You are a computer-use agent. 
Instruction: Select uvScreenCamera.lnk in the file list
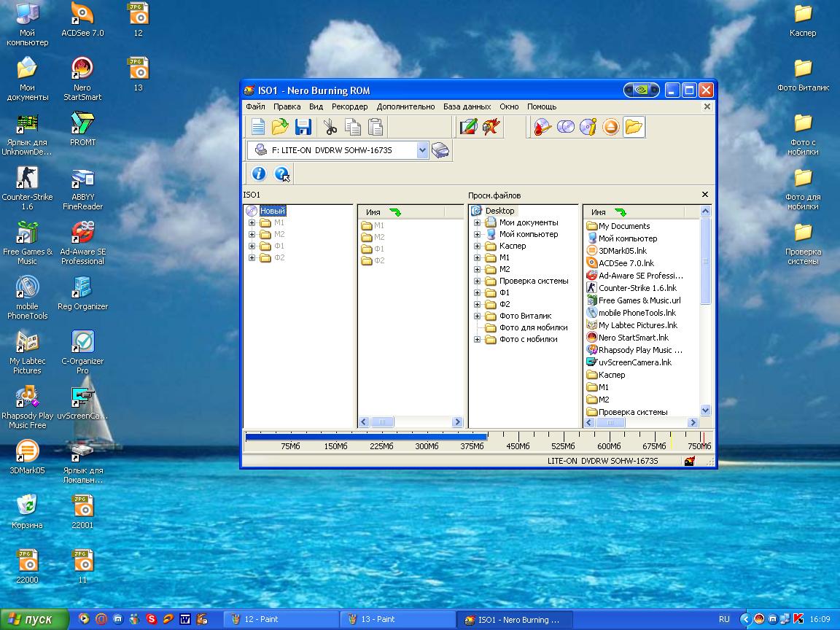[x=635, y=362]
